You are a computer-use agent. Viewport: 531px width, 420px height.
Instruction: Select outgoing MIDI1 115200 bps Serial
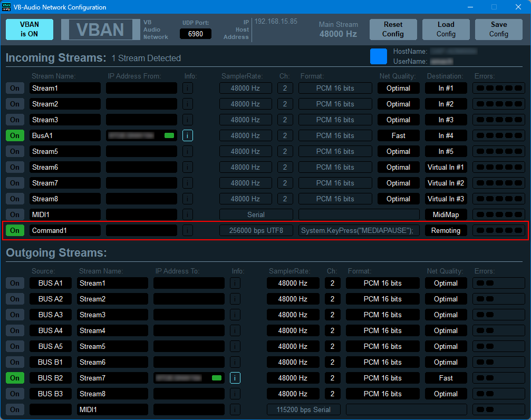pyautogui.click(x=303, y=409)
